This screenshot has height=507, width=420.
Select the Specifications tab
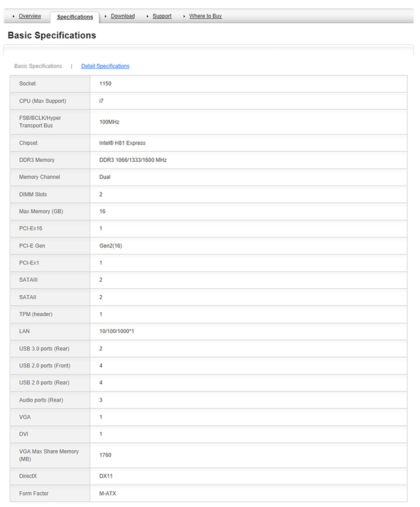coord(75,17)
